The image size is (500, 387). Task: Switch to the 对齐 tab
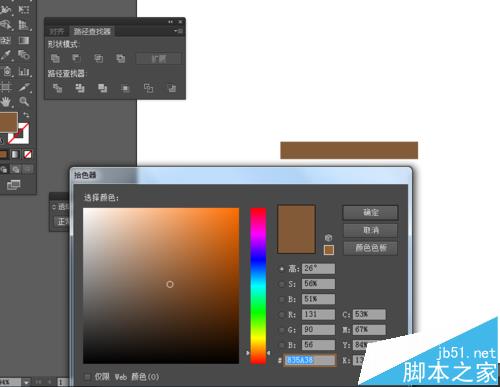57,31
